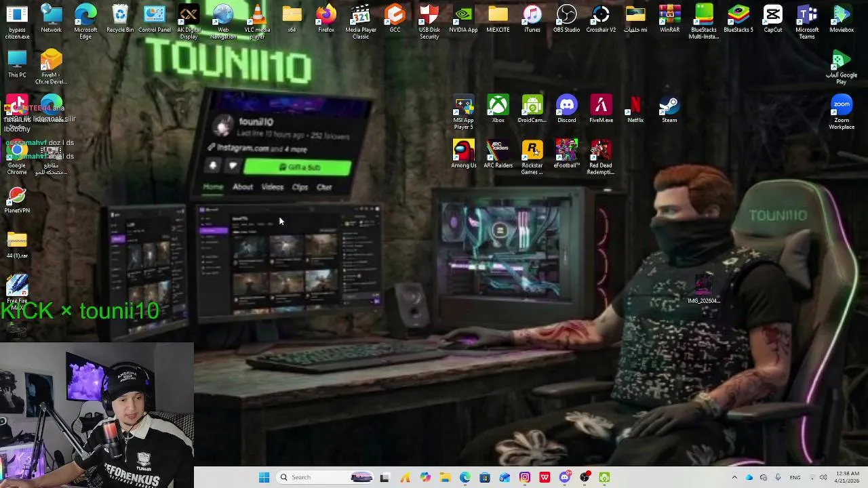Select the VLC media player shortcut
This screenshot has height=488, width=868.
click(257, 22)
